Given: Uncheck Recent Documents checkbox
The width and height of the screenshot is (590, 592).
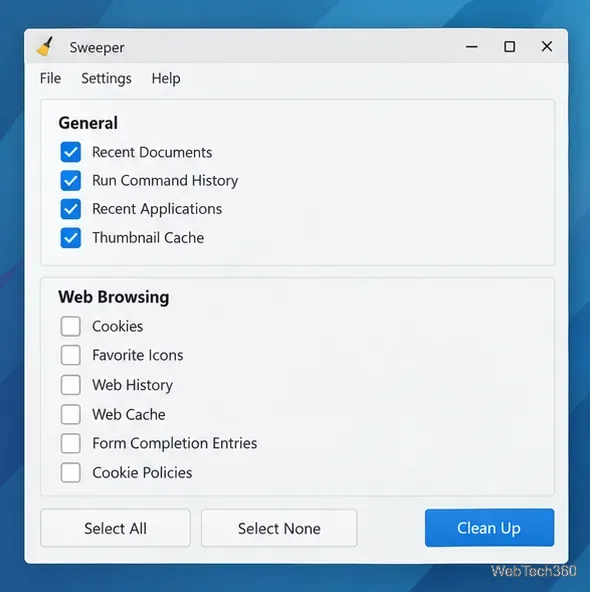Looking at the screenshot, I should click(71, 152).
